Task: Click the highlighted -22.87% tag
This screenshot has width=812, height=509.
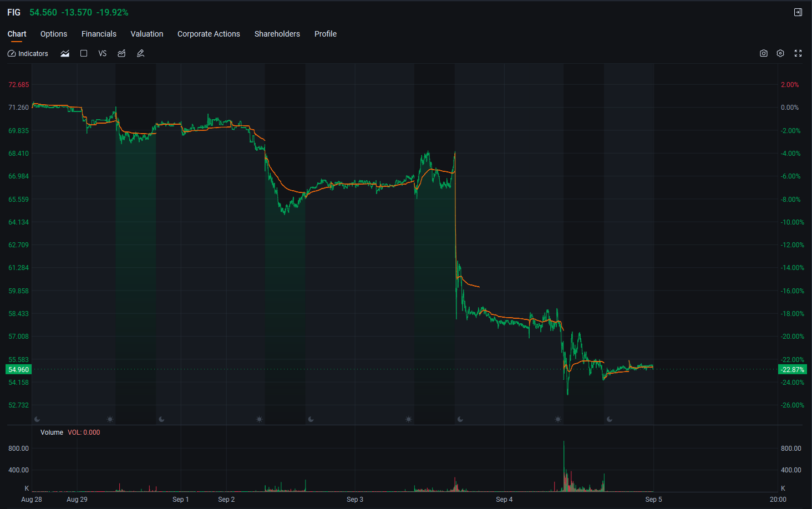Action: (793, 370)
